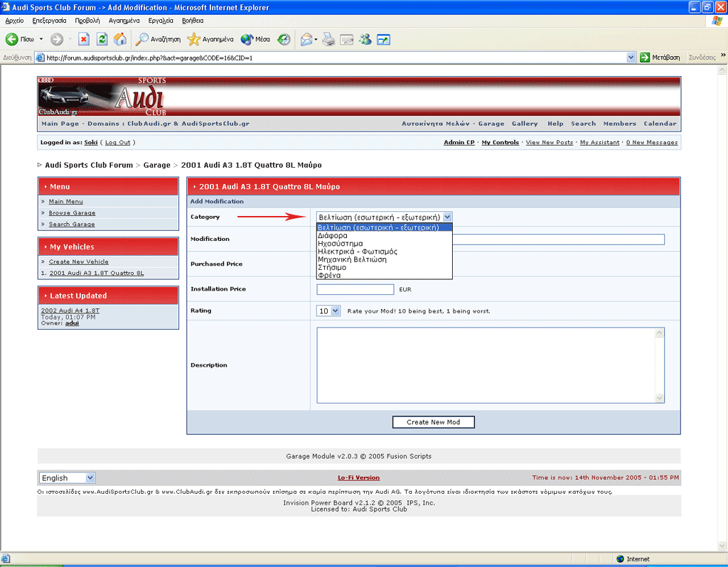Open the Favorites star button
The width and height of the screenshot is (728, 567).
click(x=210, y=39)
